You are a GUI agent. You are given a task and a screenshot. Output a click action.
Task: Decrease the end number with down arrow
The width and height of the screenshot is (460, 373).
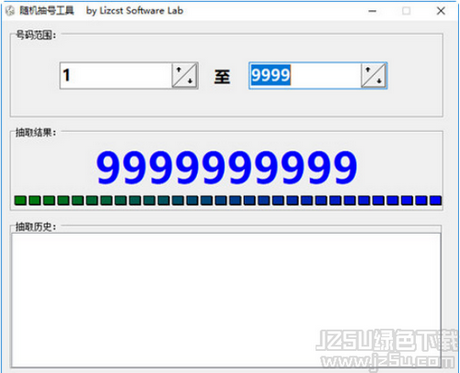coord(379,81)
